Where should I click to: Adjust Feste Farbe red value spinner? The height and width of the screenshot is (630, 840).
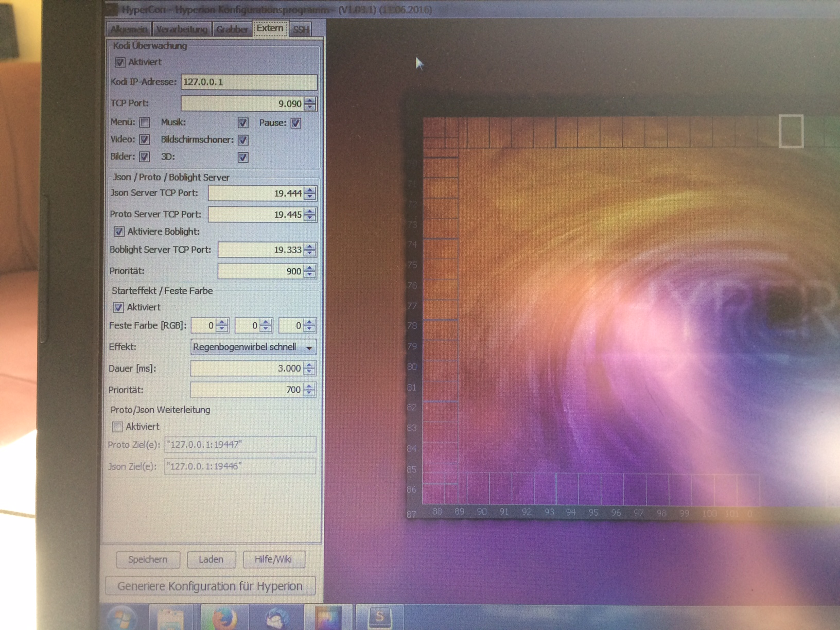click(x=222, y=325)
